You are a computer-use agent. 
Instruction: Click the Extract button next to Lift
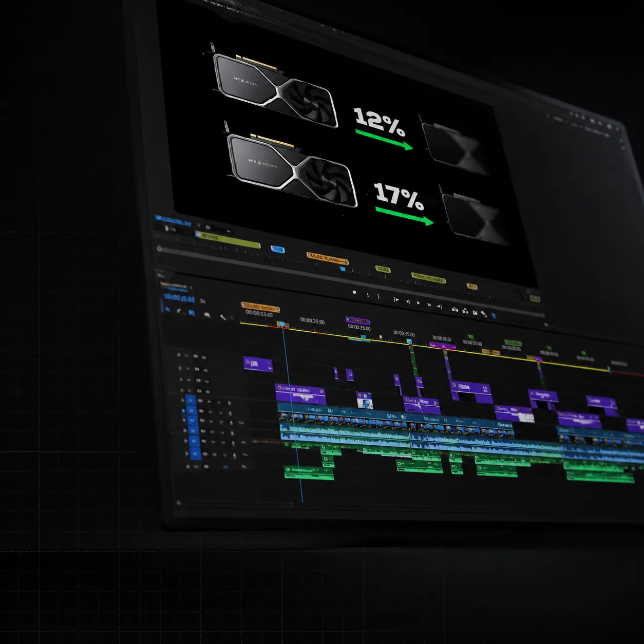coord(465,311)
